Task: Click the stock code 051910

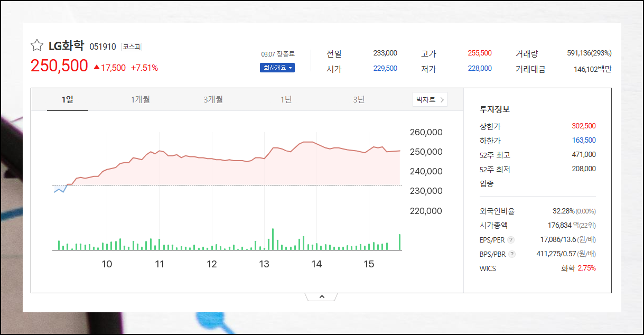Action: click(102, 46)
